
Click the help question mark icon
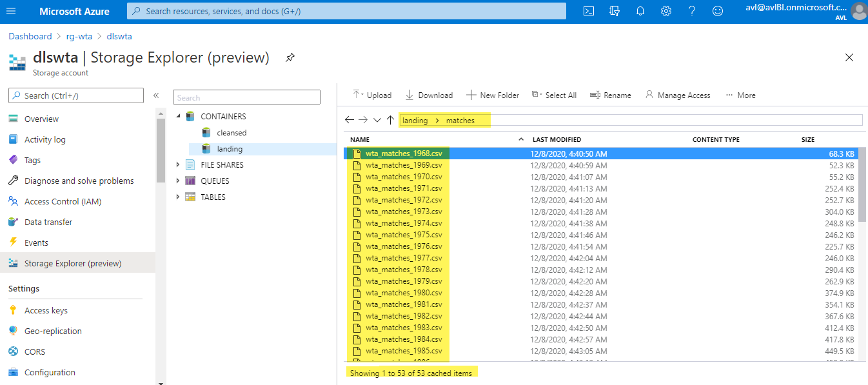[692, 11]
